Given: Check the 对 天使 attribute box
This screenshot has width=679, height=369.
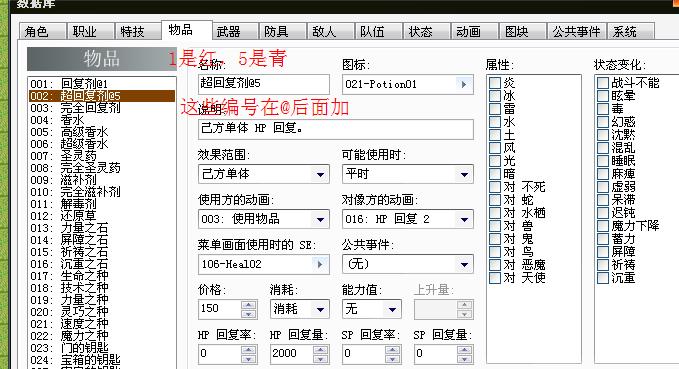Looking at the screenshot, I should tap(495, 278).
